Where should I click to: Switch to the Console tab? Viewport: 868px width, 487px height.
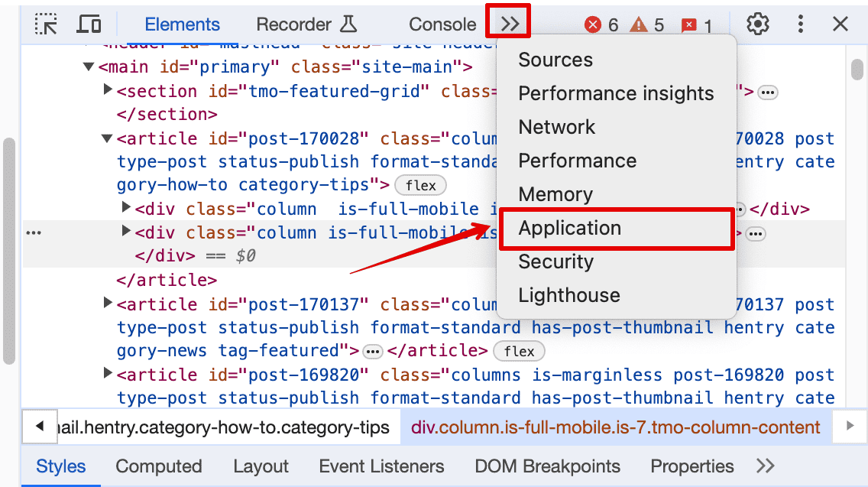point(442,24)
